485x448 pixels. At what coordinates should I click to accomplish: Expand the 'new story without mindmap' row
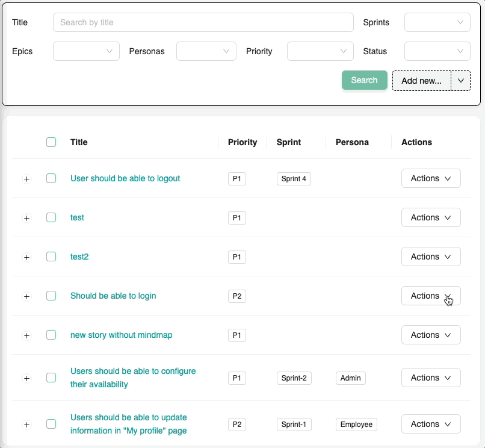pyautogui.click(x=26, y=335)
